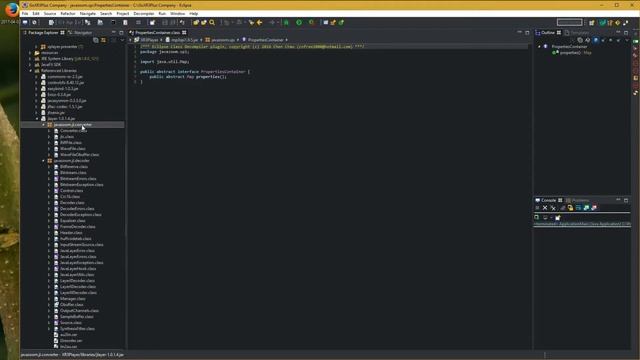The height and width of the screenshot is (360, 640).
Task: Open the Refactor menu
Action: (x=68, y=13)
